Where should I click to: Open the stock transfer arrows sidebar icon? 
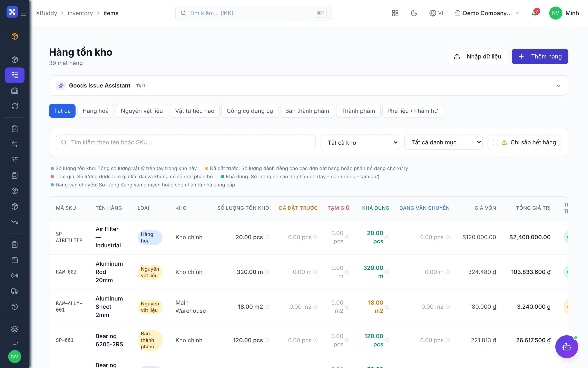tap(14, 144)
